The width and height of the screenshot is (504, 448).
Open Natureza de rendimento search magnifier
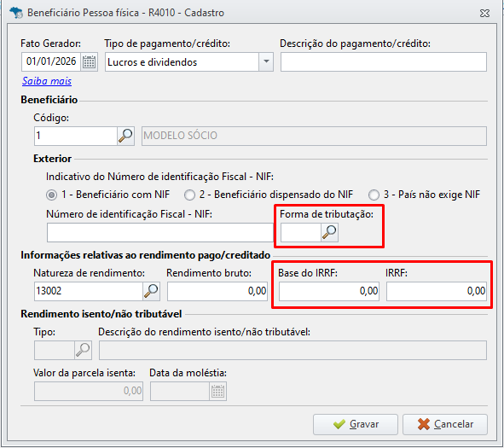click(x=151, y=291)
